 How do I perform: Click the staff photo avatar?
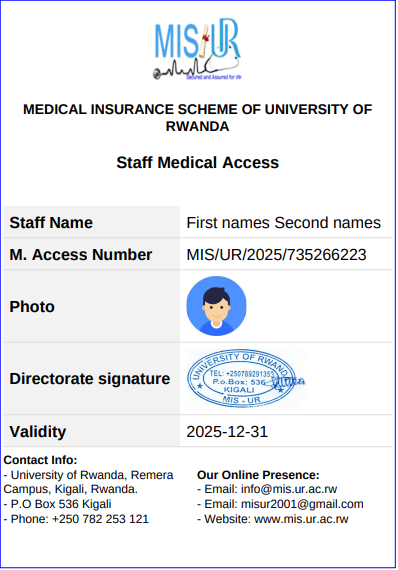[216, 306]
